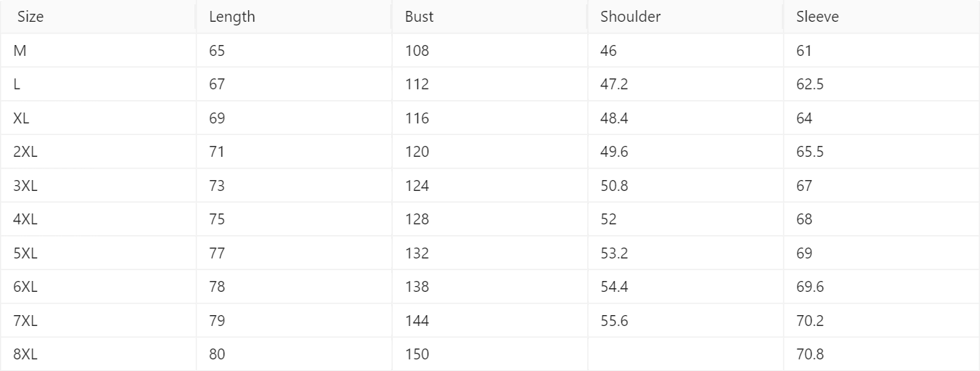The width and height of the screenshot is (980, 371).
Task: Click the Length column header
Action: (294, 17)
